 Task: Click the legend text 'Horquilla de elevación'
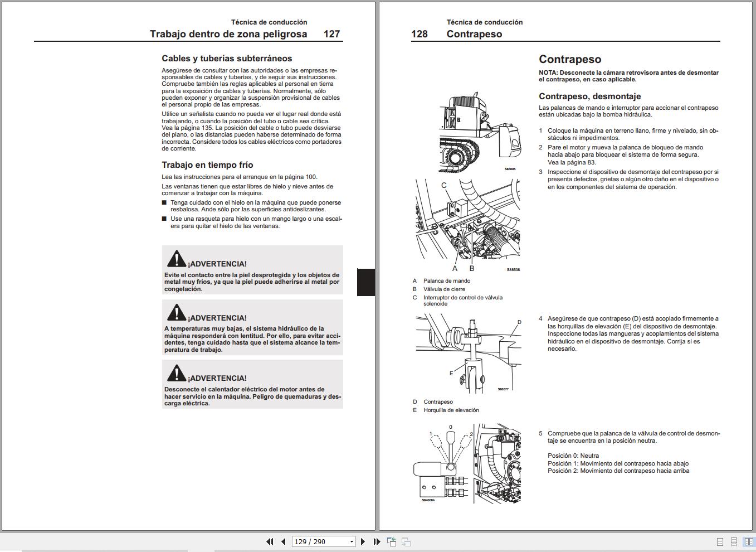click(x=451, y=410)
